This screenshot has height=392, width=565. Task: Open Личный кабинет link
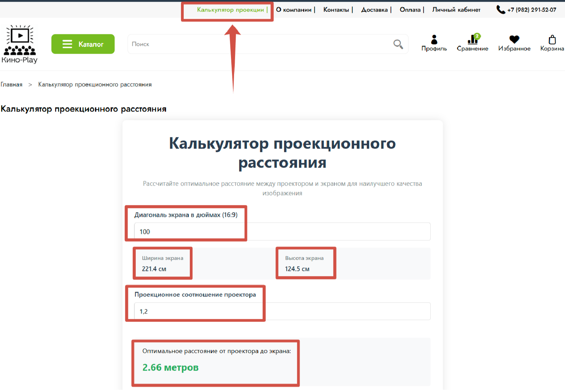[x=456, y=10]
